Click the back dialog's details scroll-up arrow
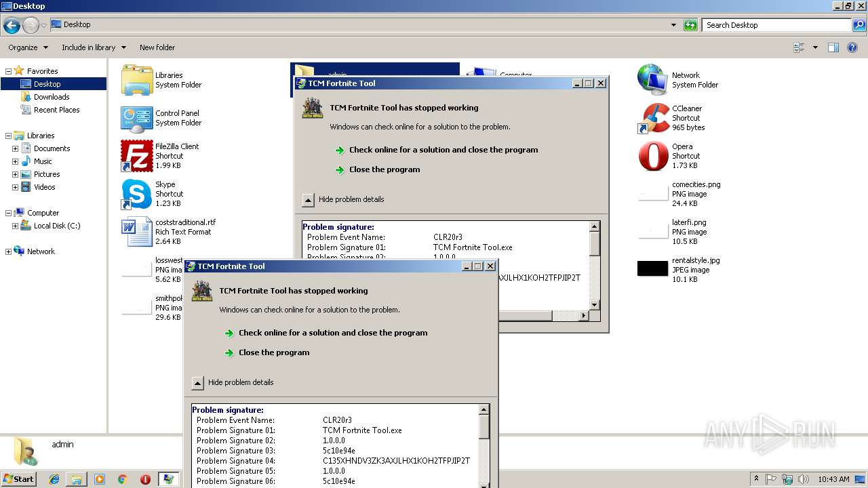 pyautogui.click(x=595, y=226)
